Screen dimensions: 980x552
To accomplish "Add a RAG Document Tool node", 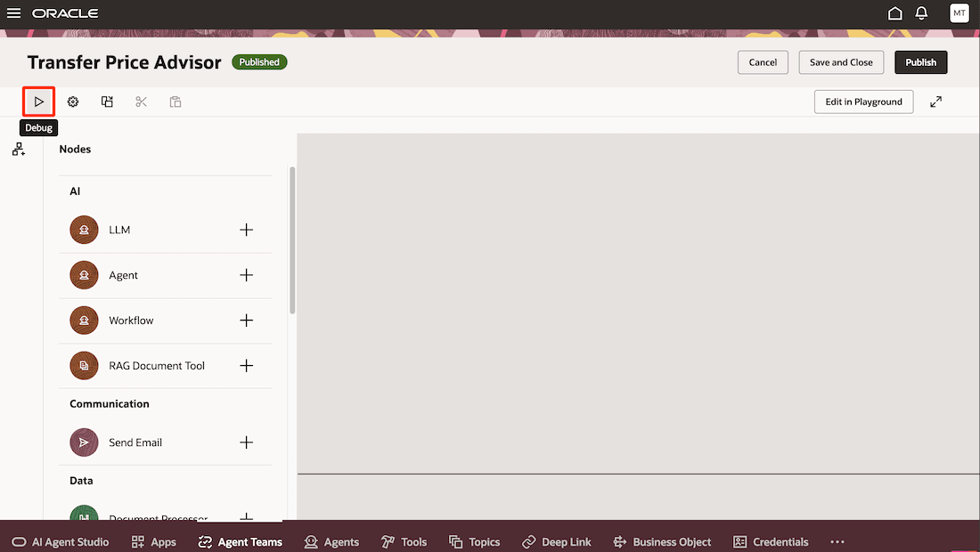I will click(246, 366).
